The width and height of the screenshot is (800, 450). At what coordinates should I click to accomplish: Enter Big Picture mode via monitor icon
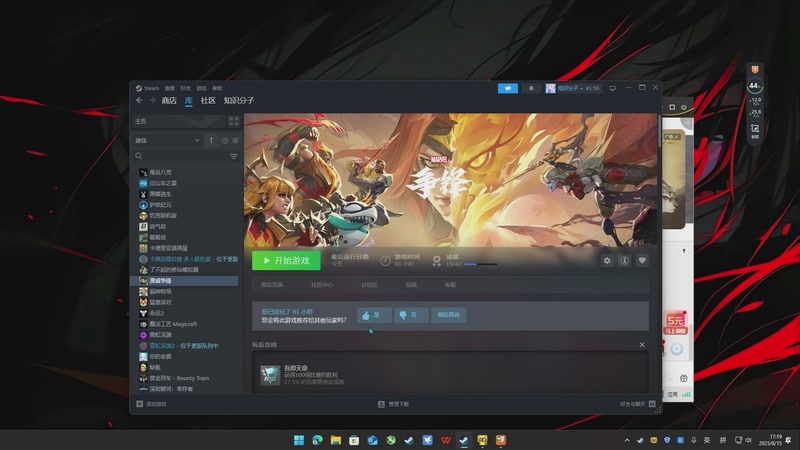(x=613, y=88)
